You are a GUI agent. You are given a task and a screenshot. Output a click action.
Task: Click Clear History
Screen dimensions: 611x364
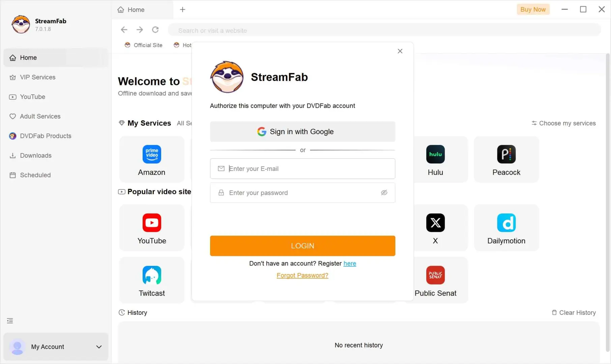tap(574, 313)
